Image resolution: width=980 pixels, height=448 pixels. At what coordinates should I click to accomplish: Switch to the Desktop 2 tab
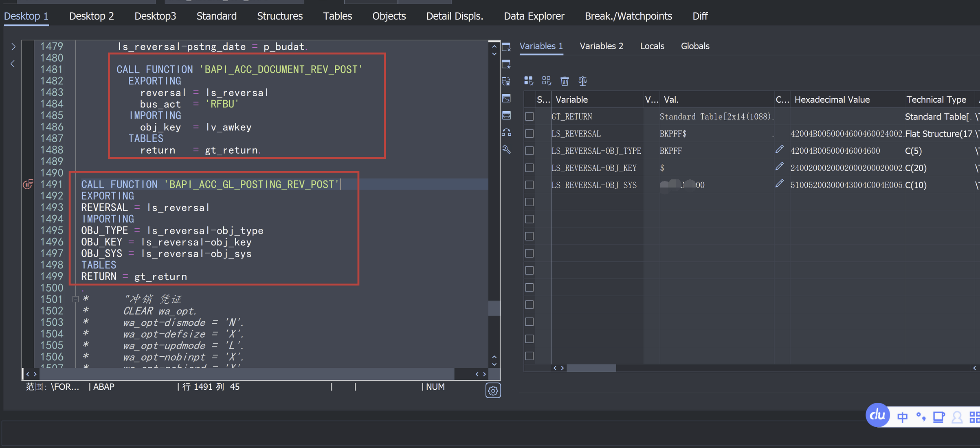tap(91, 16)
